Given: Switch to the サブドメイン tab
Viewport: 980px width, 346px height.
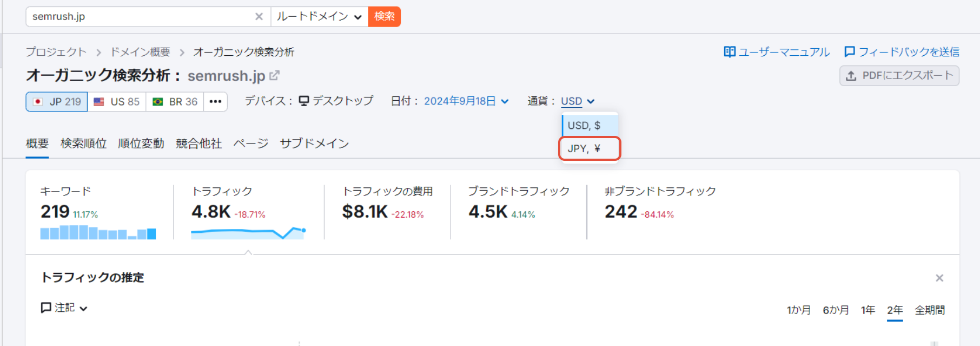Looking at the screenshot, I should (x=314, y=143).
